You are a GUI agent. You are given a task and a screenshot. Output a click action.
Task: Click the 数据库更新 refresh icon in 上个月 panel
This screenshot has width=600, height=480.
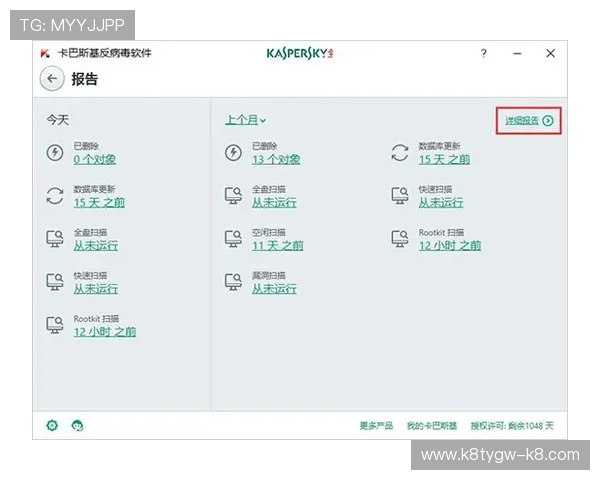point(400,152)
